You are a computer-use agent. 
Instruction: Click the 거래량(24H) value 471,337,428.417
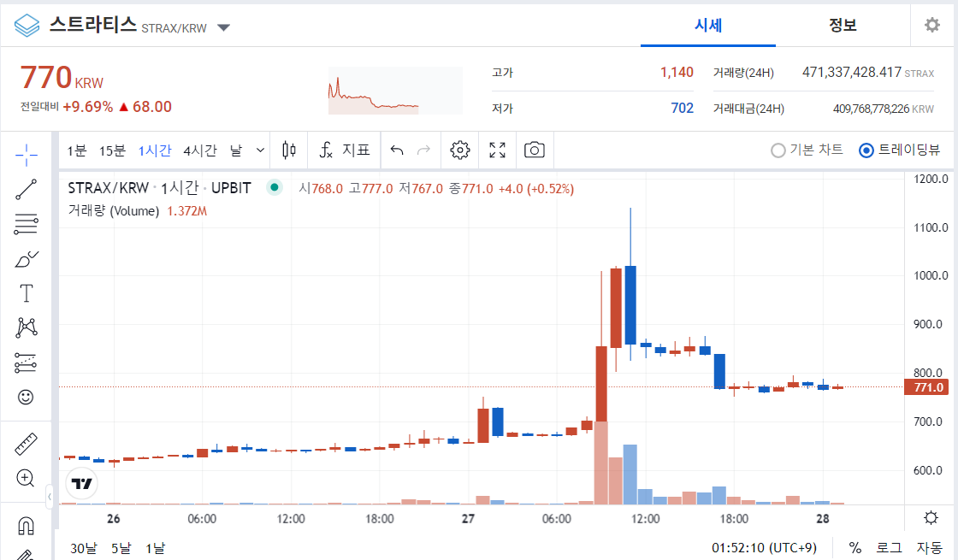(x=852, y=72)
